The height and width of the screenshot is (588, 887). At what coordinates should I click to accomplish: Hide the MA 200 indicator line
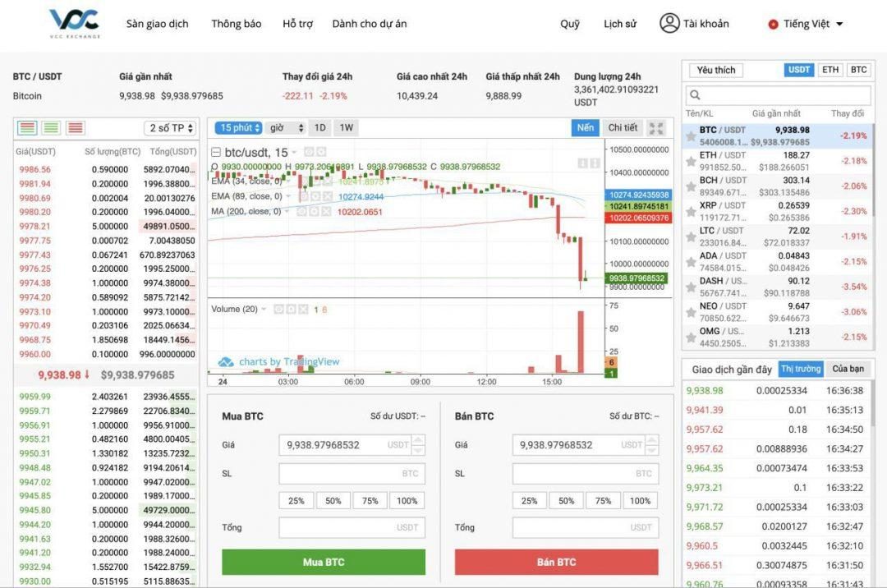point(302,211)
